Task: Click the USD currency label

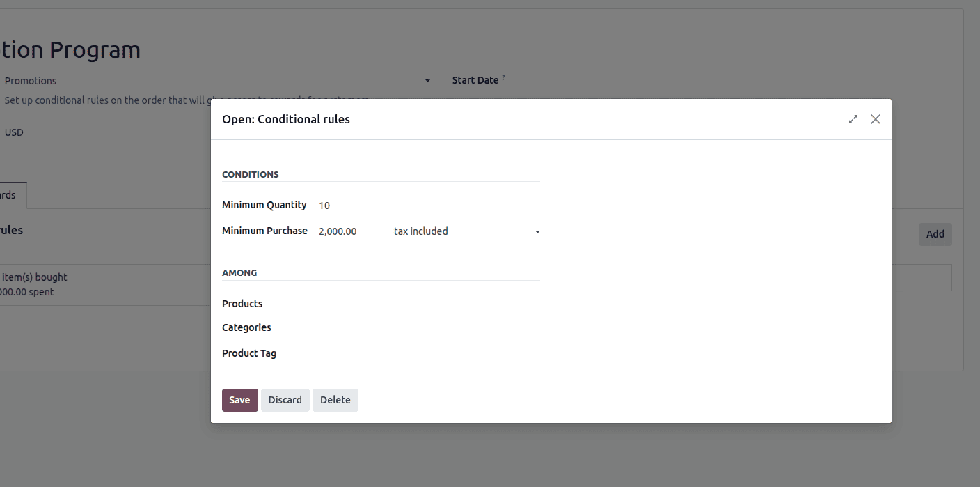Action: [x=14, y=132]
